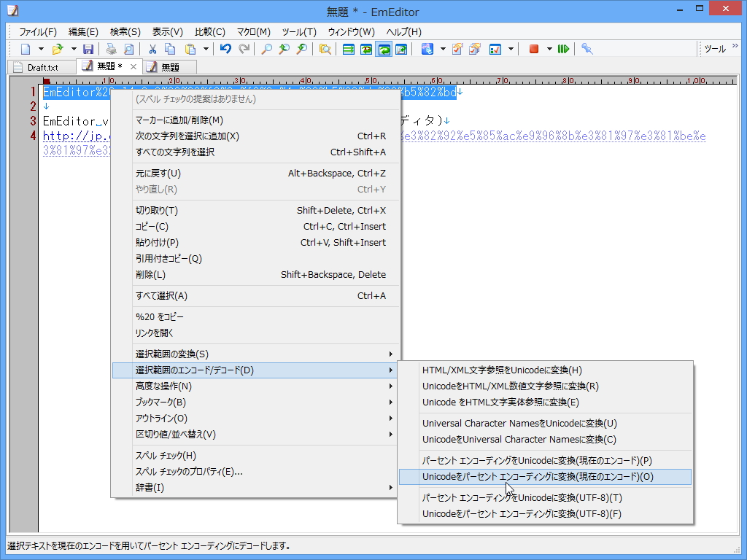Toggle the Wrap by Page icon
The height and width of the screenshot is (560, 747).
(401, 49)
